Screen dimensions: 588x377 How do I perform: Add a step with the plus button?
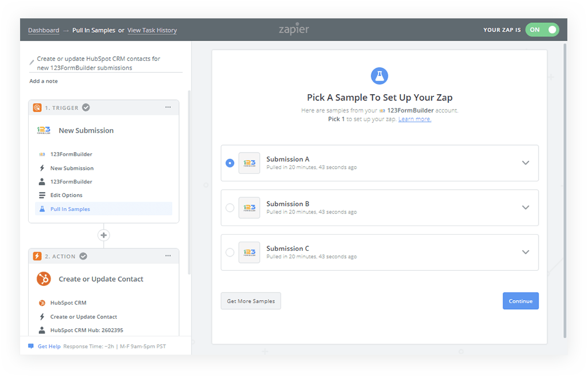pos(103,235)
